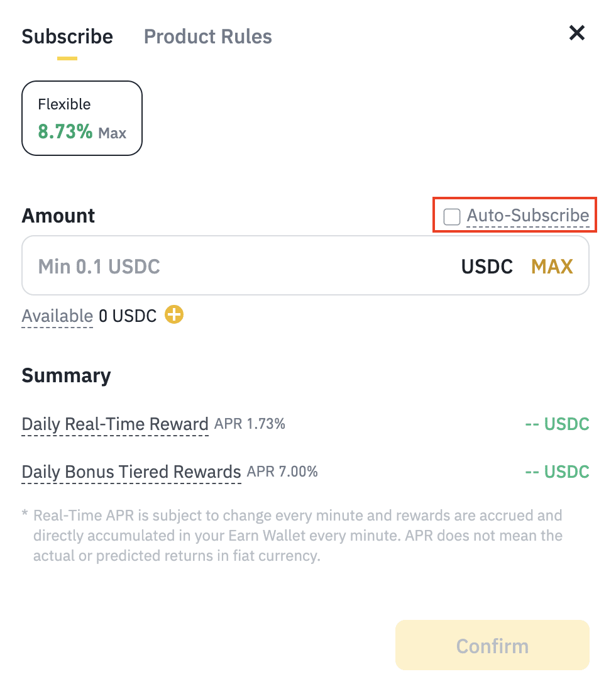This screenshot has width=616, height=679.
Task: Click the Bonus Tiered Rewards USDC value
Action: click(x=557, y=472)
